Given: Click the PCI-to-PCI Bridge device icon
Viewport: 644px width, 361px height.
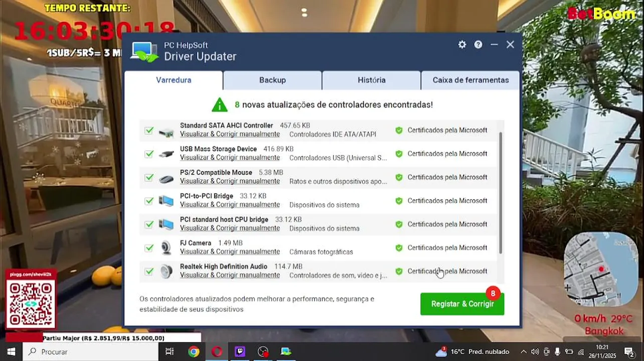Looking at the screenshot, I should [166, 201].
